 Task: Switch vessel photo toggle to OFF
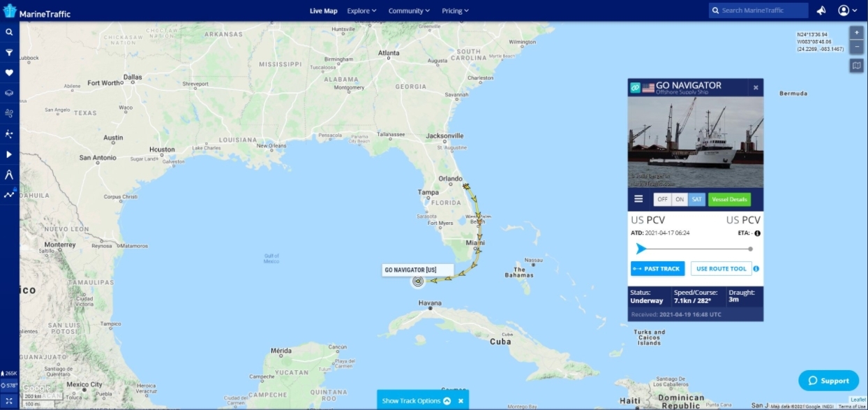662,199
